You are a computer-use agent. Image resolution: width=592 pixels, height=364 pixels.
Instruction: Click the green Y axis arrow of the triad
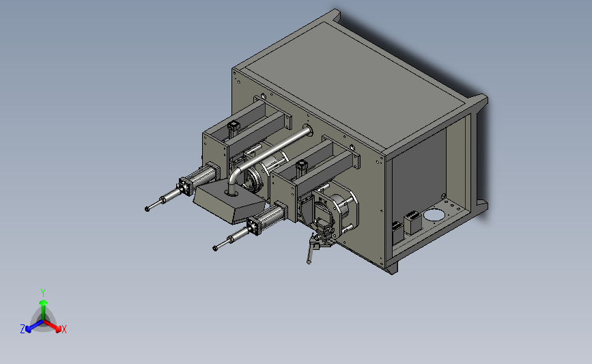pos(43,309)
